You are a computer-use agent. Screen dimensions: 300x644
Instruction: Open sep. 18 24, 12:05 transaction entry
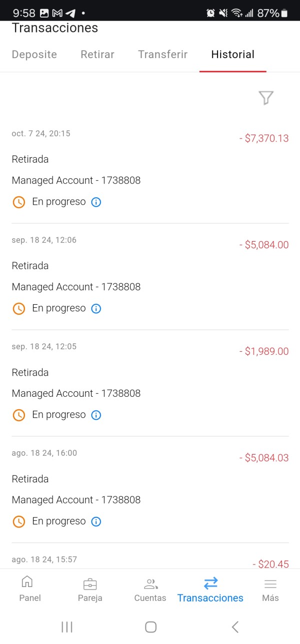point(150,383)
